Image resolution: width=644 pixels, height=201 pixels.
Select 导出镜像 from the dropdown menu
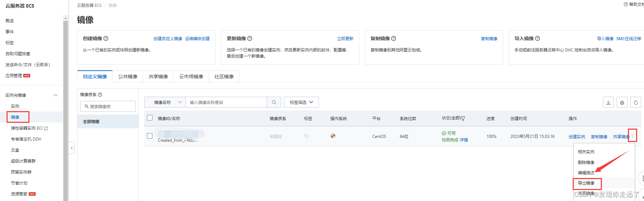(x=586, y=183)
